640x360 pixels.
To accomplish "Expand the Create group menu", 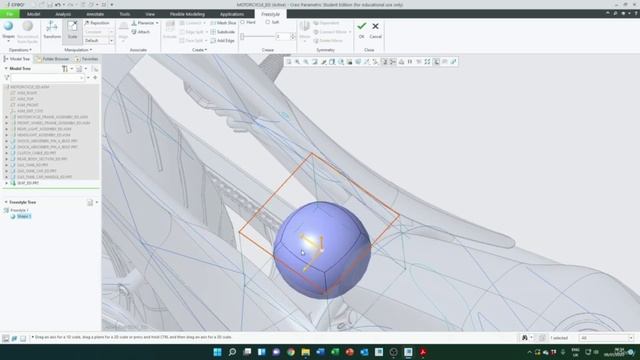I will [x=199, y=50].
